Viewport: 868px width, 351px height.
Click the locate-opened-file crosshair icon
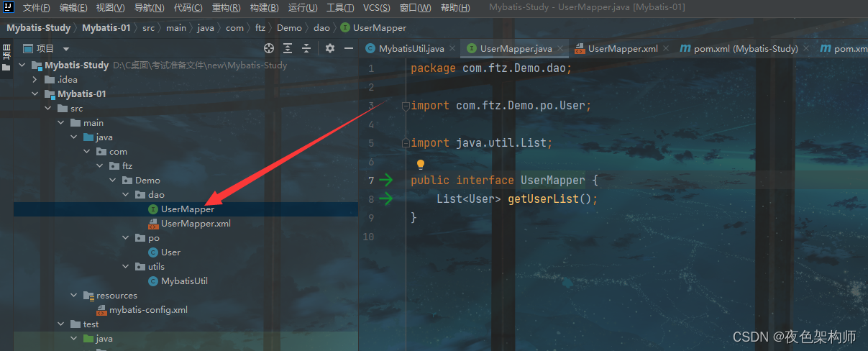point(269,48)
